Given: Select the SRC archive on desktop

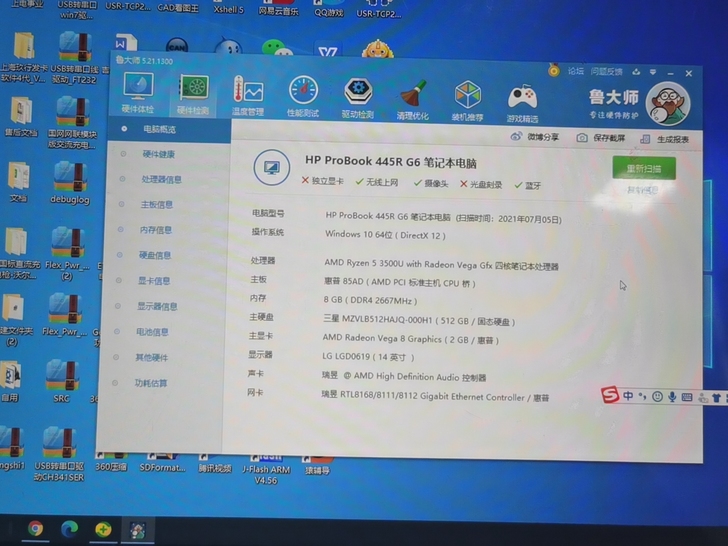Looking at the screenshot, I should pos(62,381).
